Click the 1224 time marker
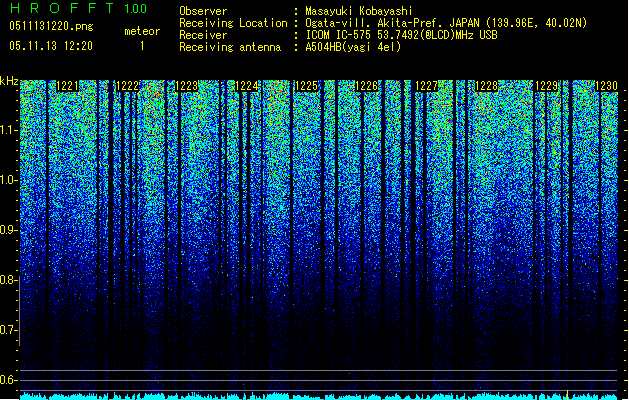This screenshot has height=400, width=629. coord(247,86)
